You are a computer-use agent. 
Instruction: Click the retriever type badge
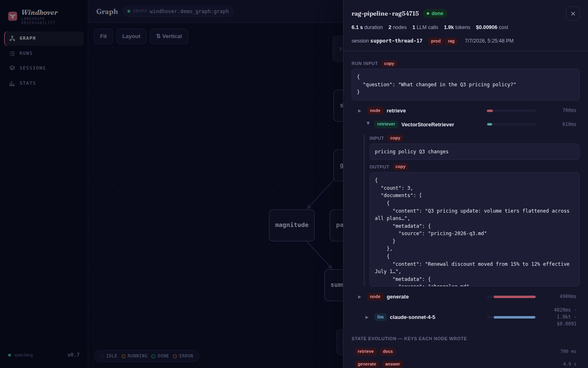point(386,124)
